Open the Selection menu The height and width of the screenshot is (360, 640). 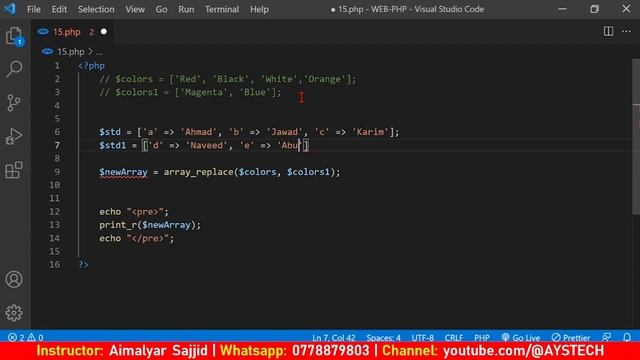click(96, 9)
